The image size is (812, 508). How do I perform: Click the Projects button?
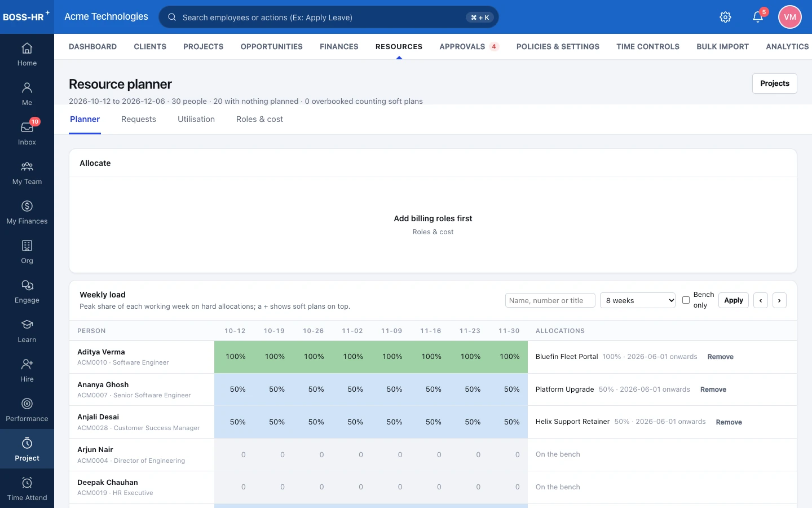[x=774, y=84]
